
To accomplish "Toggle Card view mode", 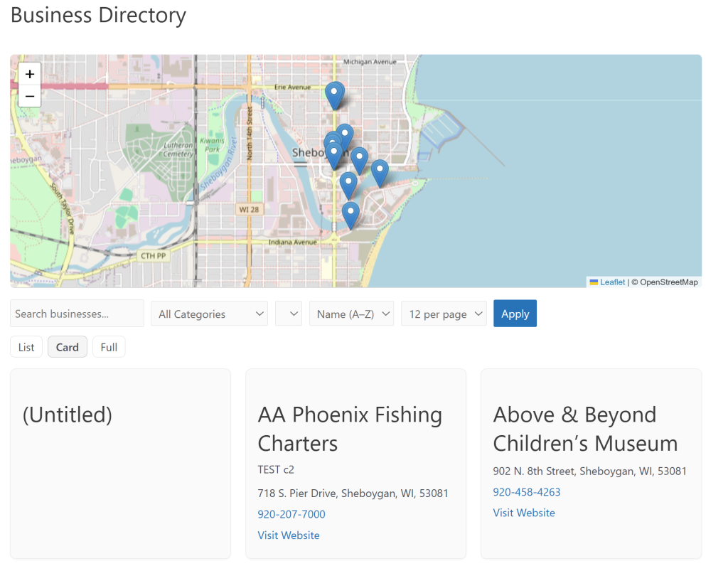I will coord(67,346).
